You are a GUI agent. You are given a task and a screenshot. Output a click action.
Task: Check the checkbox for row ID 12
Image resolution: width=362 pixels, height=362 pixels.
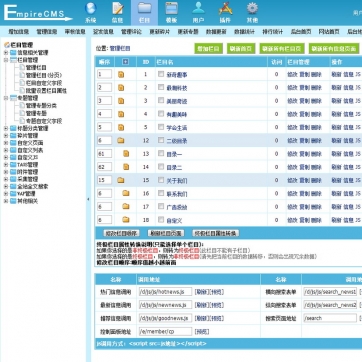click(x=161, y=140)
